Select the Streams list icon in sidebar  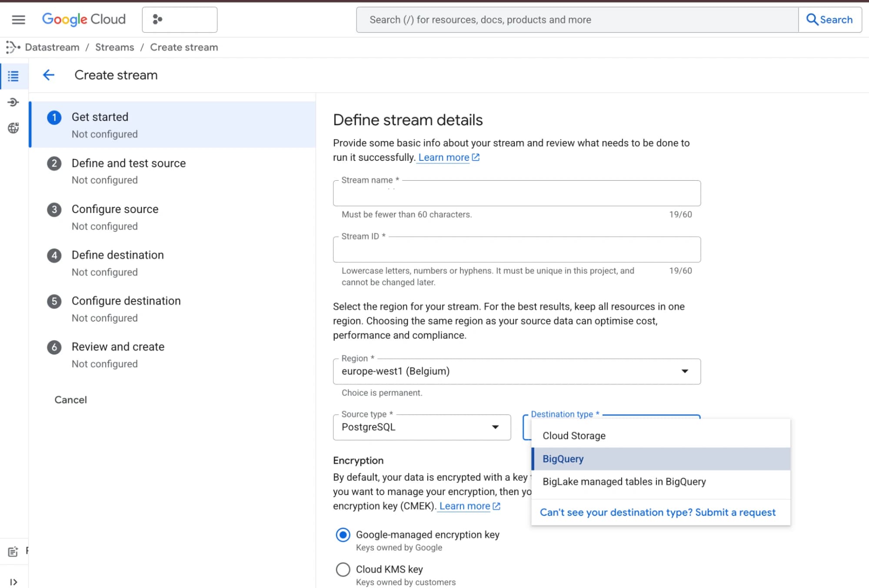(13, 76)
